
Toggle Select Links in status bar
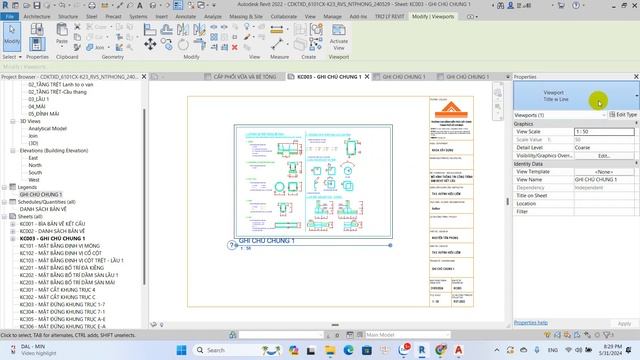pyautogui.click(x=547, y=335)
